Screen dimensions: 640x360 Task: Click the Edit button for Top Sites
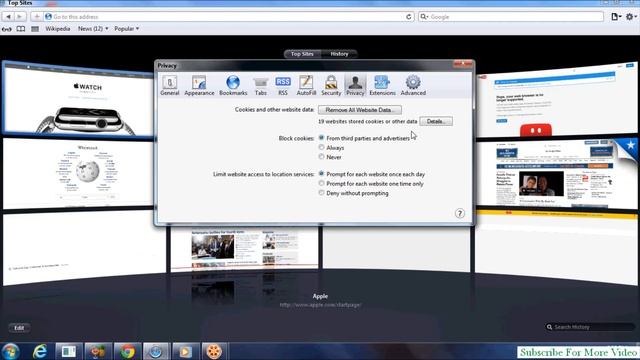tap(19, 328)
